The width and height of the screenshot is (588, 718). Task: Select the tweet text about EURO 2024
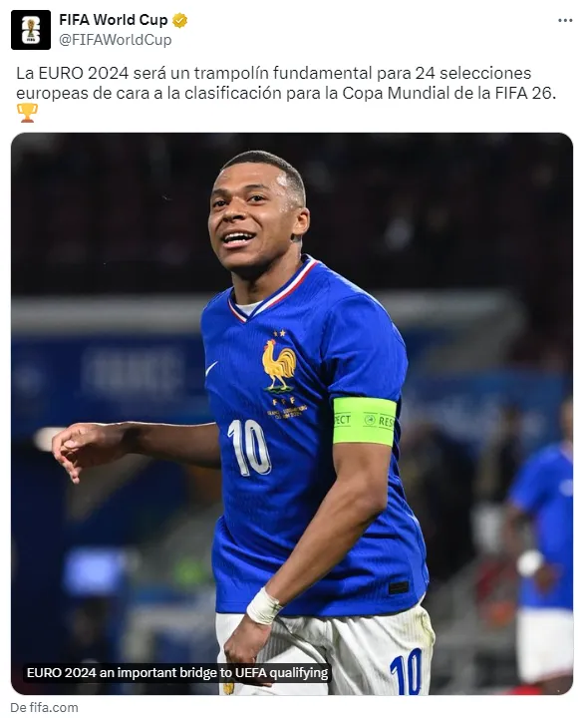point(286,83)
